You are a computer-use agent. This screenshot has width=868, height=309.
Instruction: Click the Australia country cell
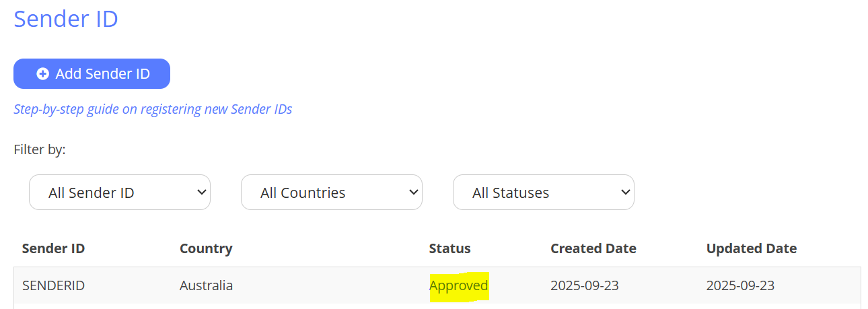pyautogui.click(x=206, y=285)
